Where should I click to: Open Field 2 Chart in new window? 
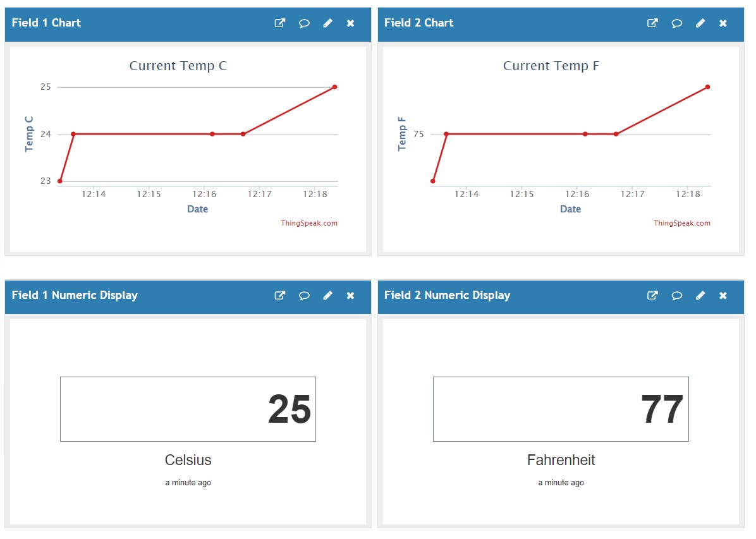tap(652, 23)
